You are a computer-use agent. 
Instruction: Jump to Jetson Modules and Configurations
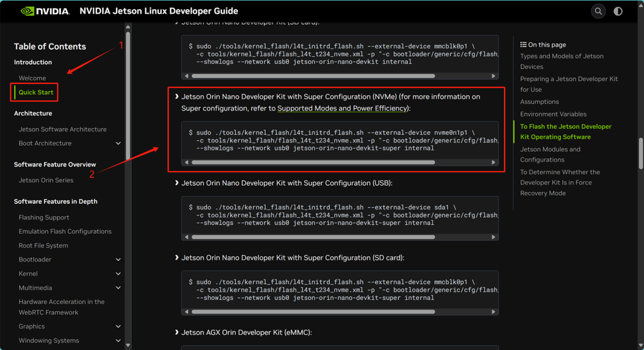click(x=550, y=154)
